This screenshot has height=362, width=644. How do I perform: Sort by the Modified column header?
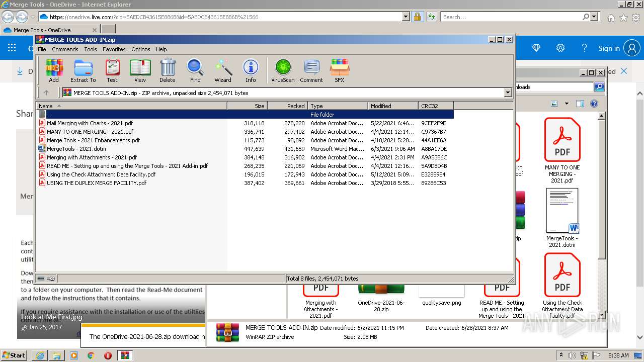(393, 106)
